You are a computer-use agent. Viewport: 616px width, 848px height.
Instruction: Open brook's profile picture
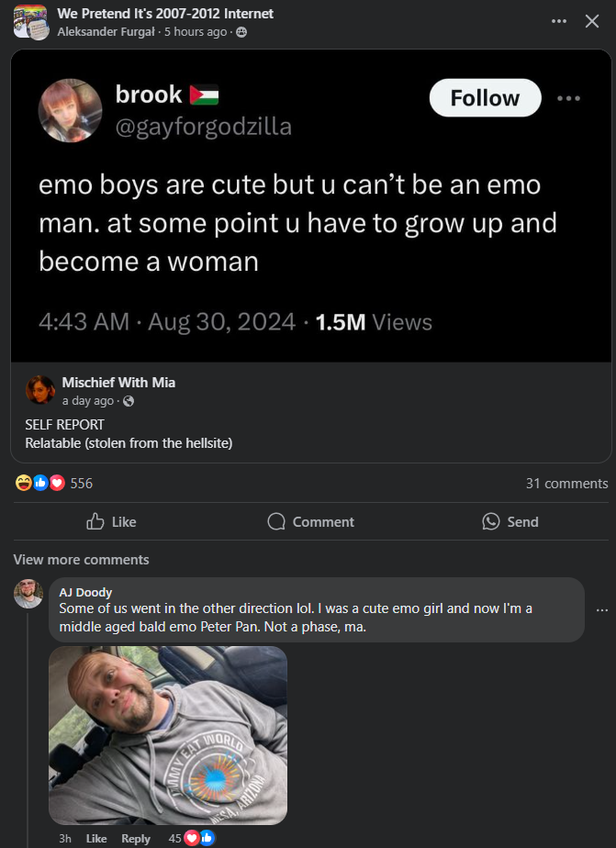pyautogui.click(x=70, y=110)
